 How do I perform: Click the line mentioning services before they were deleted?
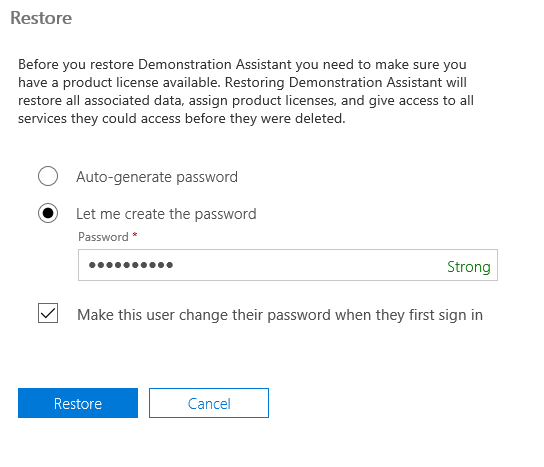(x=182, y=118)
